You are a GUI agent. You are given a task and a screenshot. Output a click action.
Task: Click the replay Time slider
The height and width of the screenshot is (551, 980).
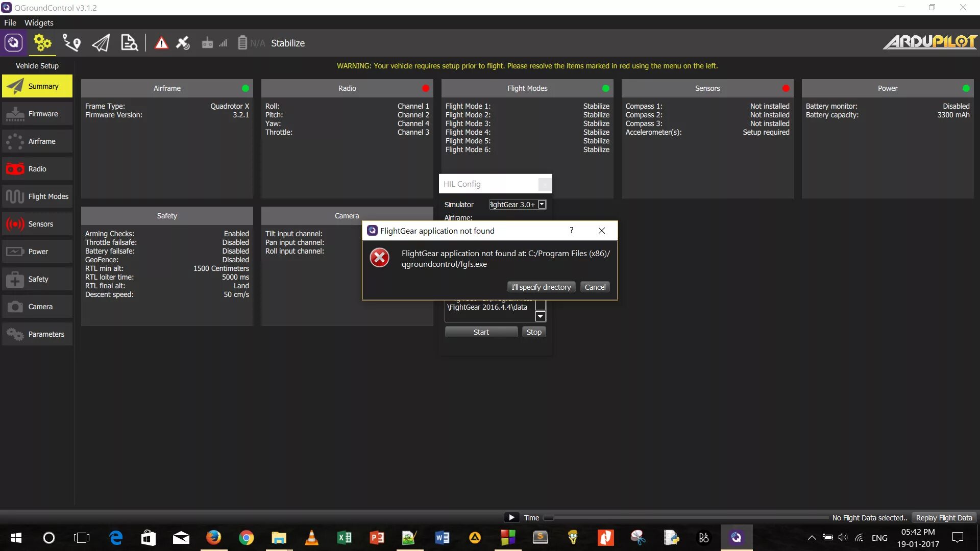coord(687,518)
